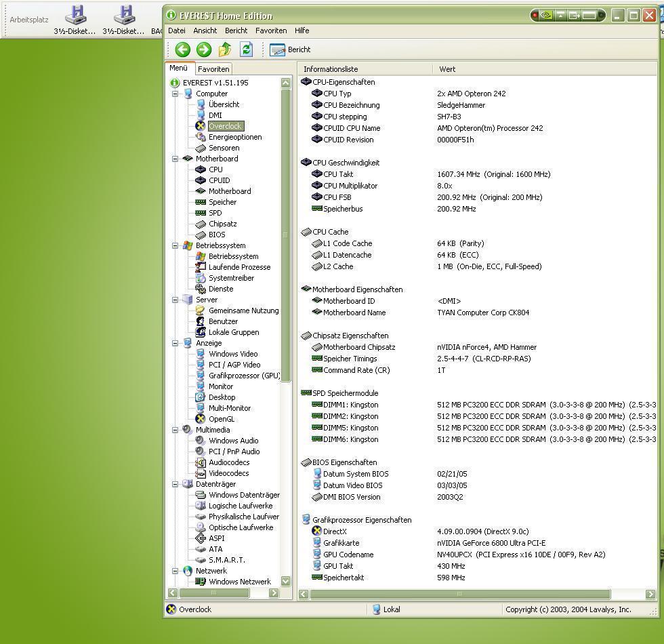Open the Datei menu
Screen dimensions: 664x644
pos(177,31)
